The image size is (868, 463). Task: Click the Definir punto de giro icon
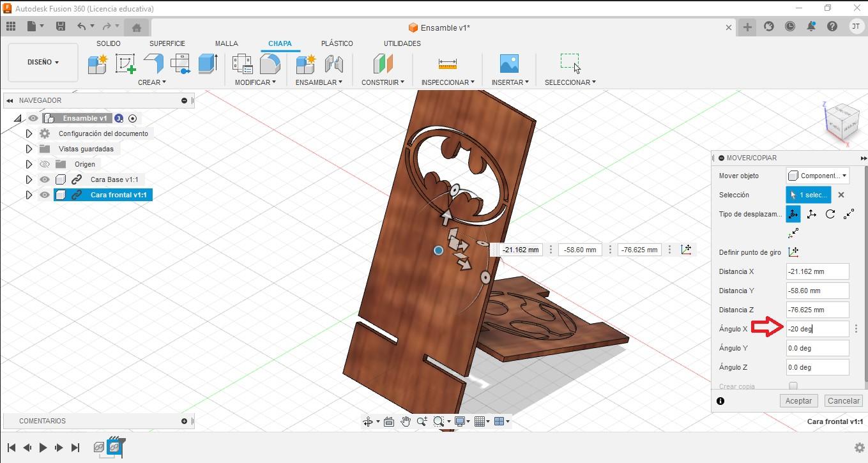pos(793,252)
